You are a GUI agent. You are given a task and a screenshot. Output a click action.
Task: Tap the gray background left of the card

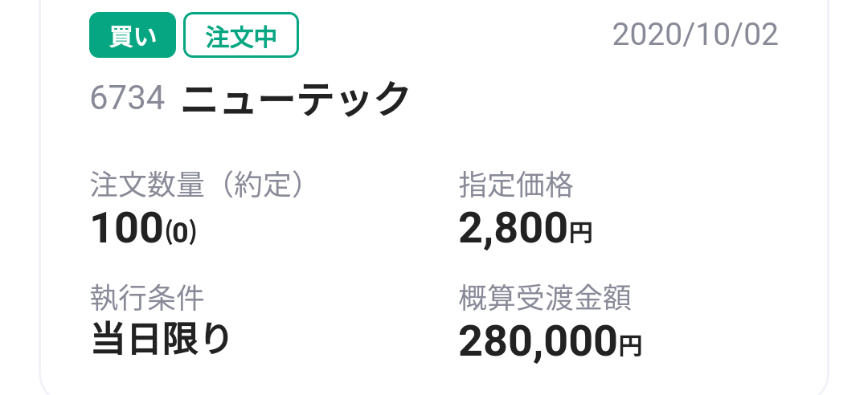pos(18,201)
